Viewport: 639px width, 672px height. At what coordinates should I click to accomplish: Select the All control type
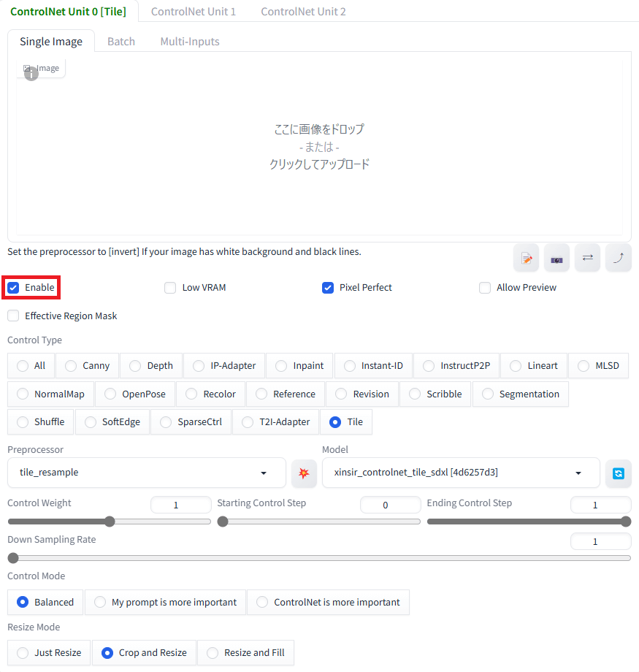[x=31, y=365]
